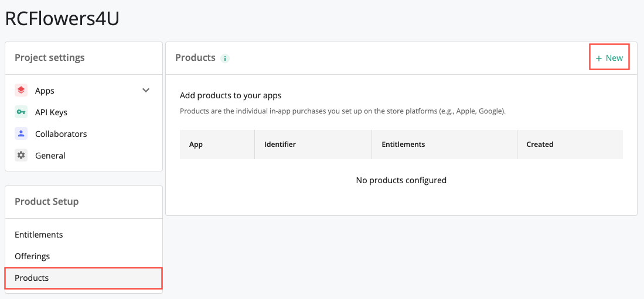Click the RCFlowers4U project title
The image size is (644, 299).
tap(62, 19)
